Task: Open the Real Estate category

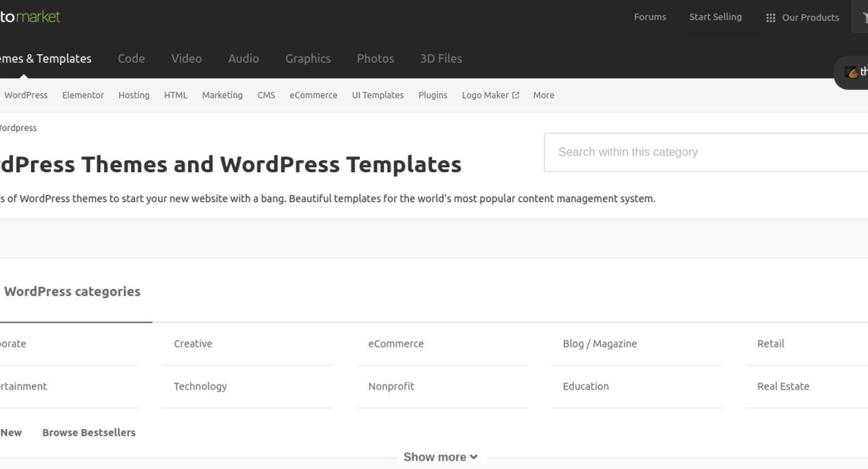Action: pyautogui.click(x=783, y=386)
